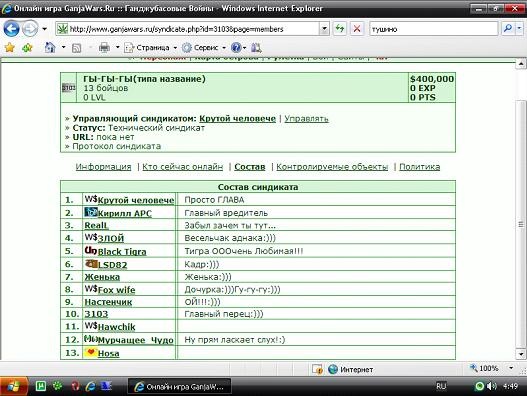Open volume control tray icon
This screenshot has height=396, width=527.
491,387
